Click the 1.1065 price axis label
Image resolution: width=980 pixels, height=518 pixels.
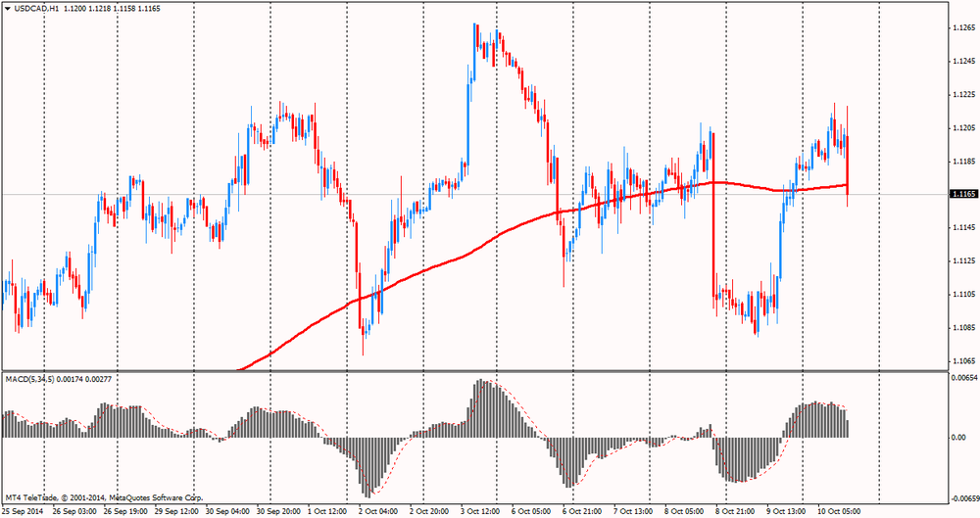[962, 360]
